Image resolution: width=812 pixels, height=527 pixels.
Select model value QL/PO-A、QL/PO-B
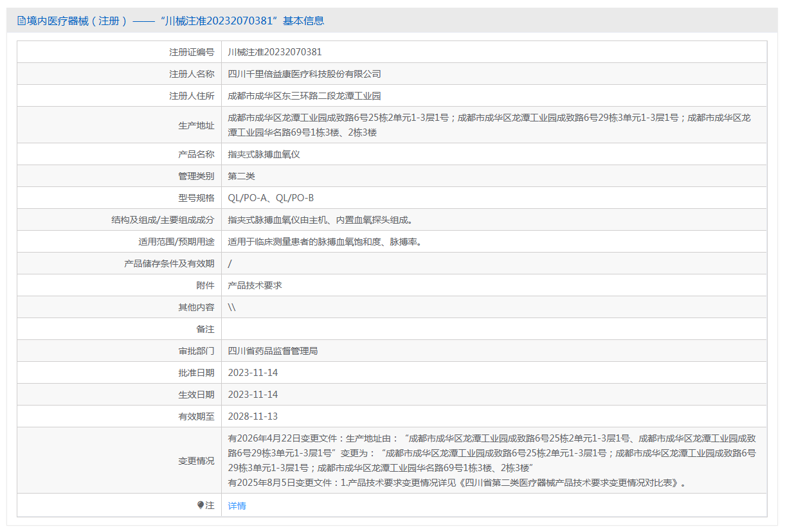[x=271, y=198]
